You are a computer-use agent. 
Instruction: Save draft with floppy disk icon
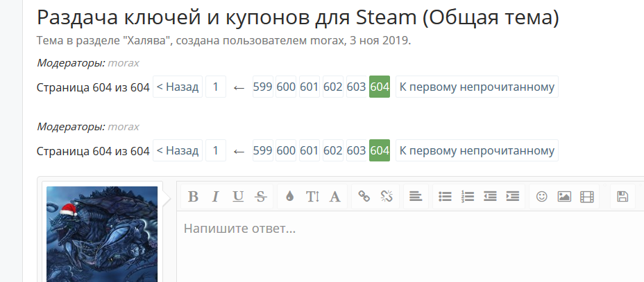click(x=622, y=197)
